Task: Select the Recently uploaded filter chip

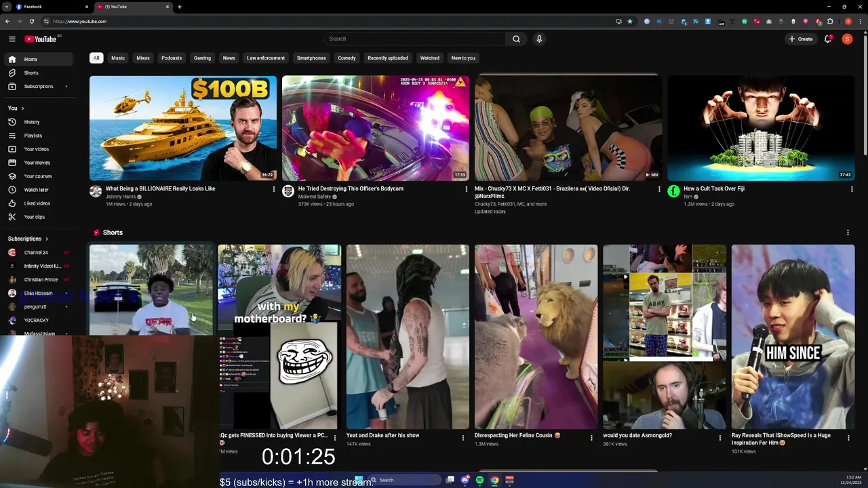Action: 388,58
